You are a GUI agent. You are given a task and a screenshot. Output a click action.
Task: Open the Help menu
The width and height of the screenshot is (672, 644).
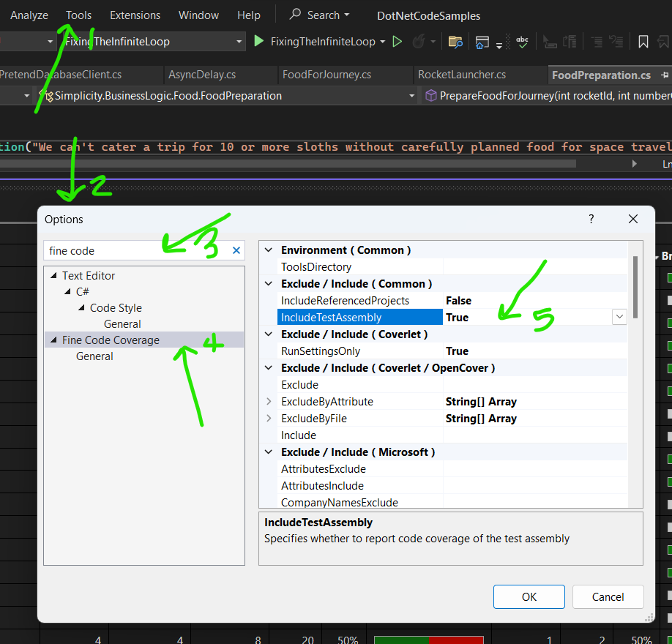pos(249,15)
